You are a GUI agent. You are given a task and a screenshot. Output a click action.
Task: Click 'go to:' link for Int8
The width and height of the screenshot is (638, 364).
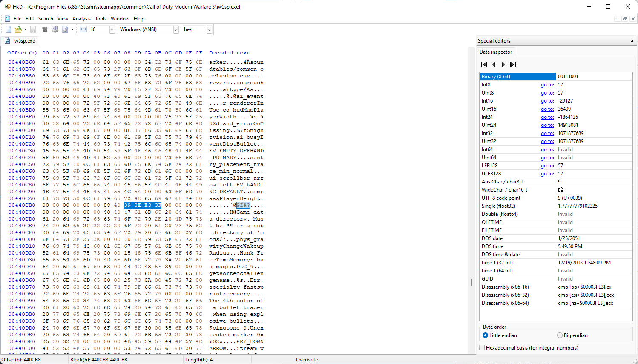[547, 85]
